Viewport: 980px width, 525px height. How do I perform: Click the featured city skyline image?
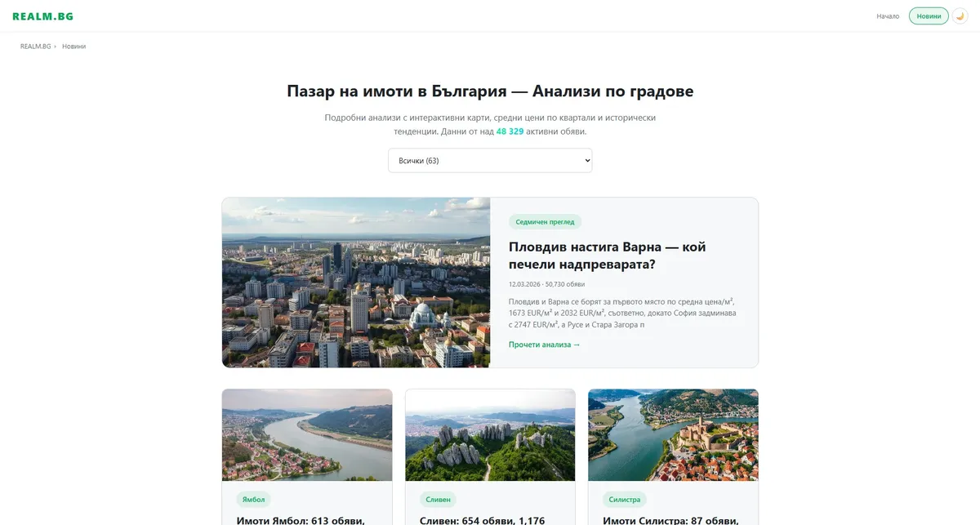coord(356,283)
